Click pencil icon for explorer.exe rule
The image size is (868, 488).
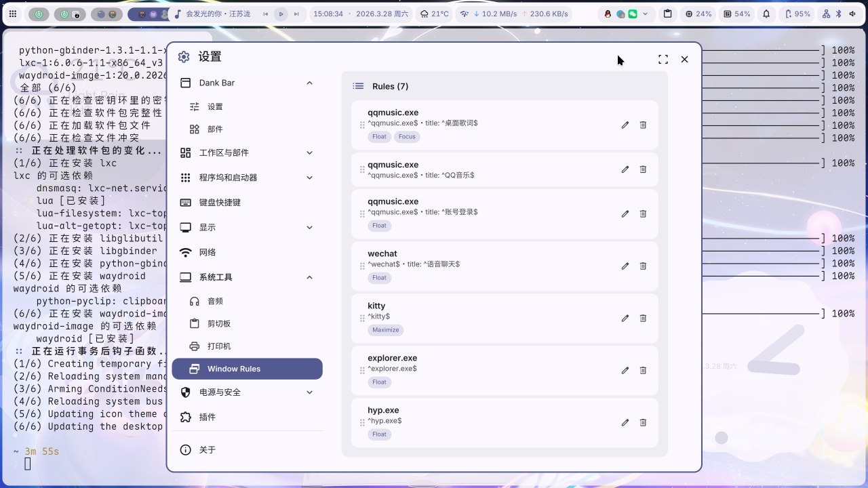point(625,370)
